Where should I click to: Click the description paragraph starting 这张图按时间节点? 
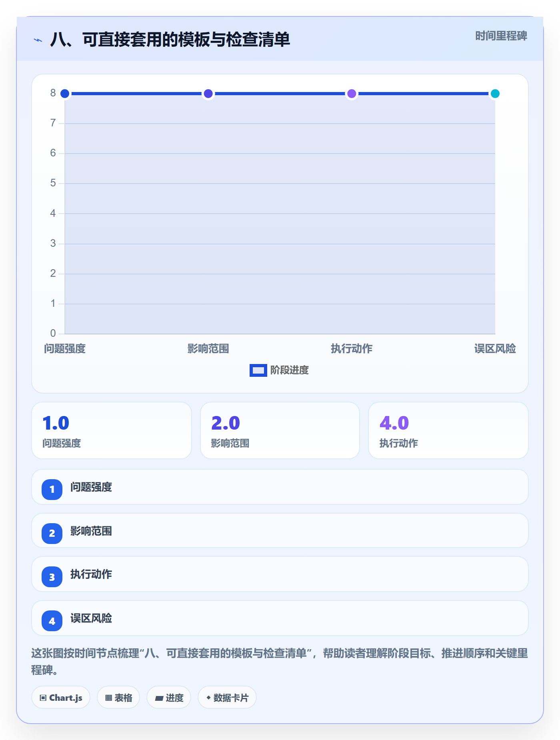(x=280, y=662)
